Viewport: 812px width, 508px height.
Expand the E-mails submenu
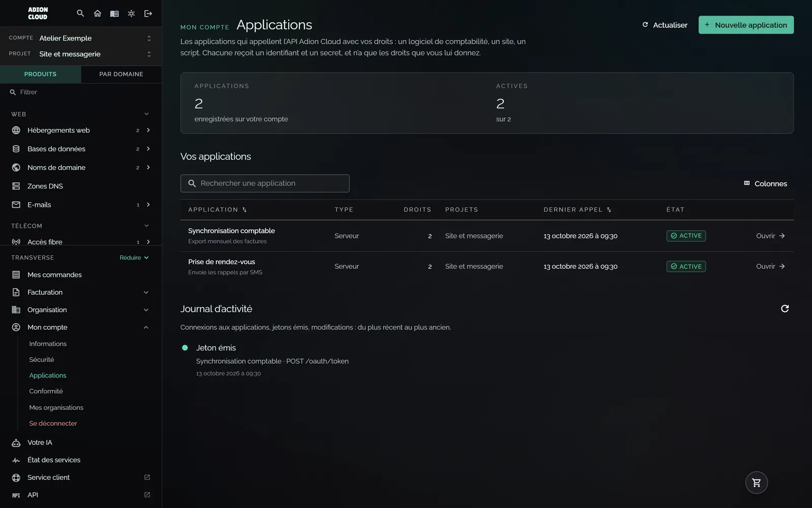148,205
